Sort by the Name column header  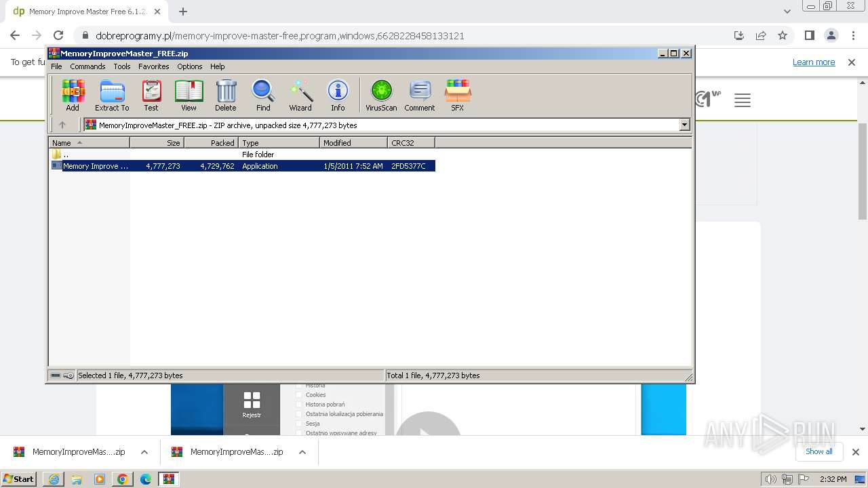[89, 143]
